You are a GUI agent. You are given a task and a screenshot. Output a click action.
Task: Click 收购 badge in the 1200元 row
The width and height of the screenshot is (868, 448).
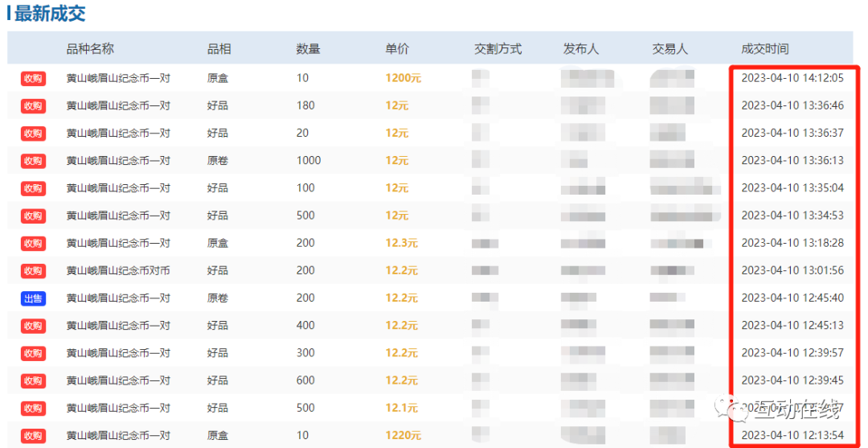[33, 79]
